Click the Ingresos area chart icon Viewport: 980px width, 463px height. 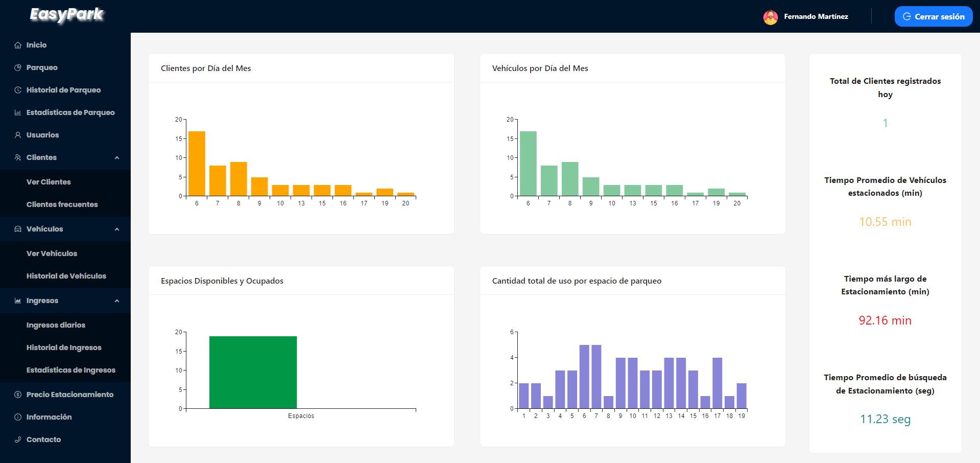(x=18, y=300)
